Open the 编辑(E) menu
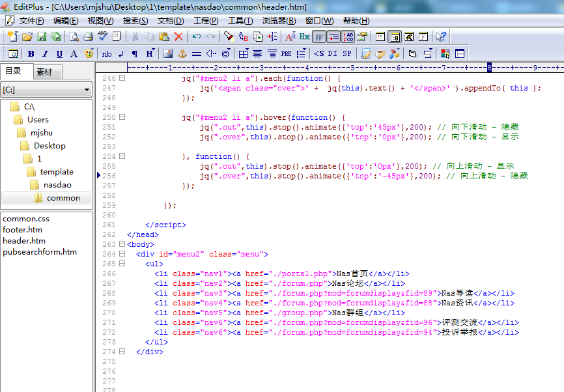 tap(66, 21)
